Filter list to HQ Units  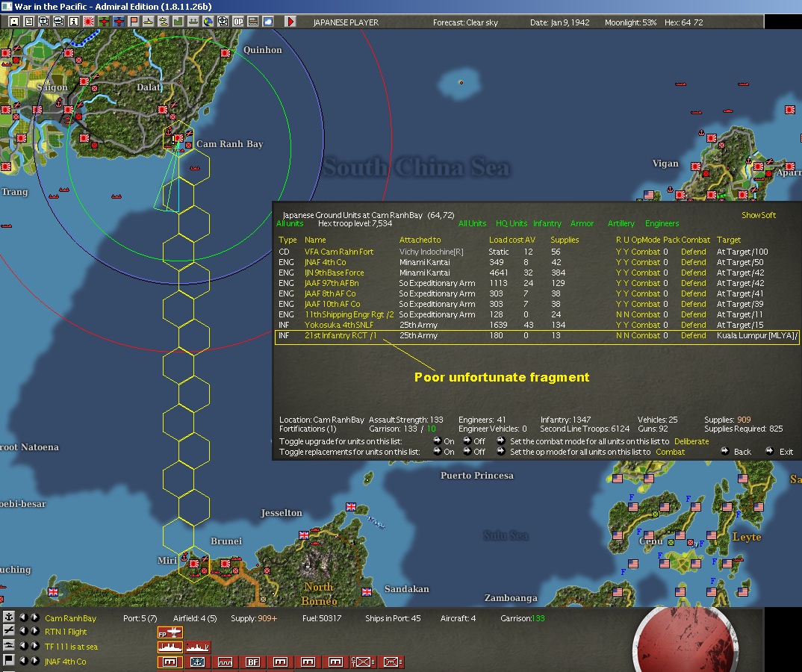pyautogui.click(x=511, y=223)
